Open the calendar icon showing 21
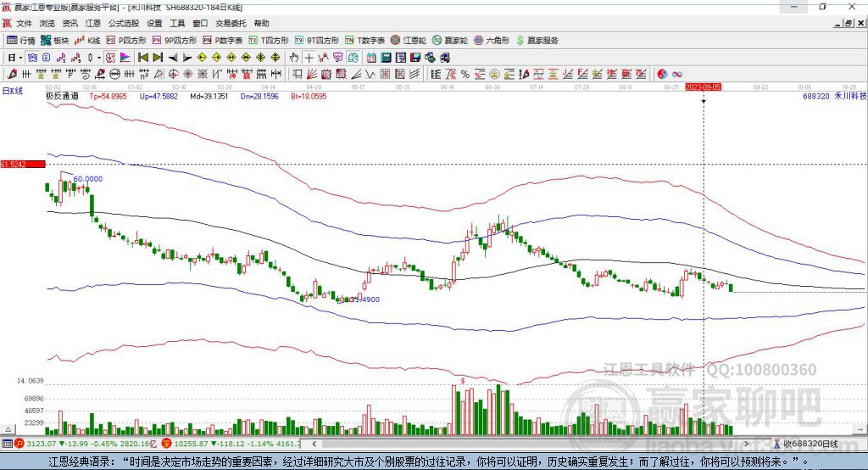This screenshot has height=470, width=868. [371, 58]
